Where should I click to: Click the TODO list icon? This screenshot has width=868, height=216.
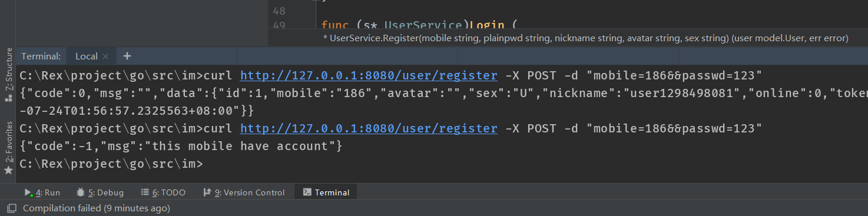tap(145, 192)
